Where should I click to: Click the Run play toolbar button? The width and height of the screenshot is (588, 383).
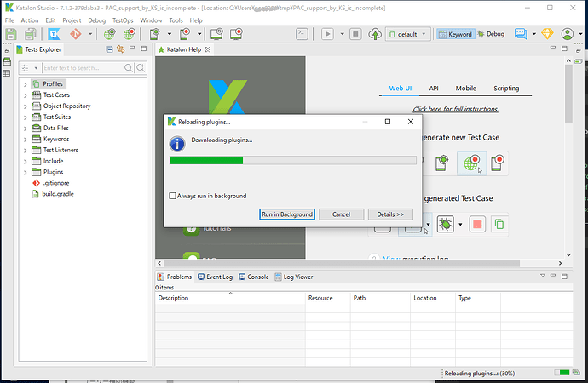tap(327, 34)
